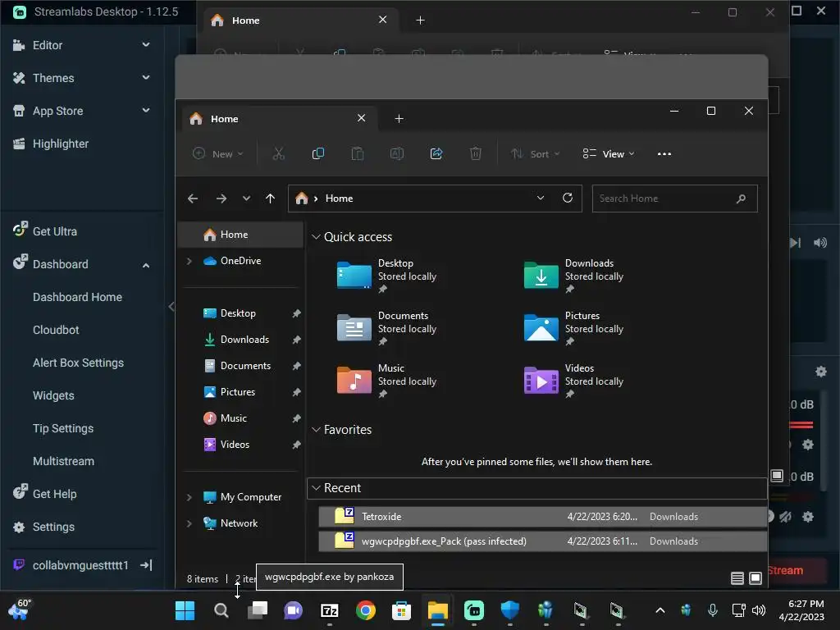
Task: Open Dashboard Home in Streamlabs
Action: pyautogui.click(x=77, y=297)
